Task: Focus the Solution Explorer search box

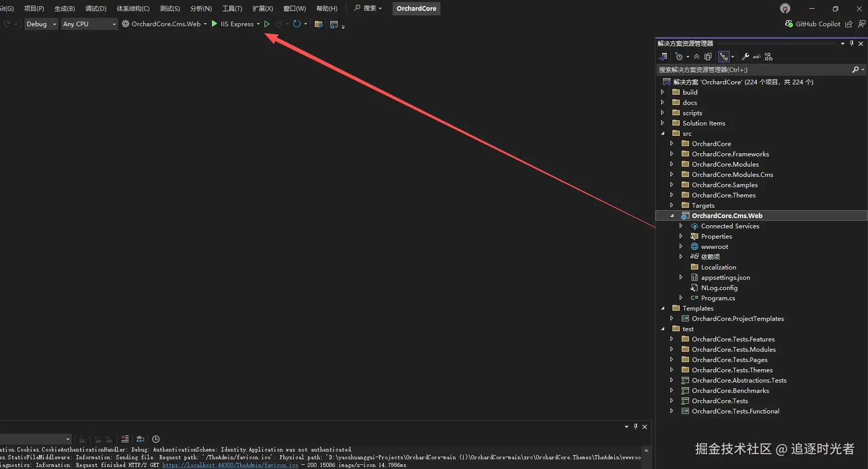Action: [754, 69]
